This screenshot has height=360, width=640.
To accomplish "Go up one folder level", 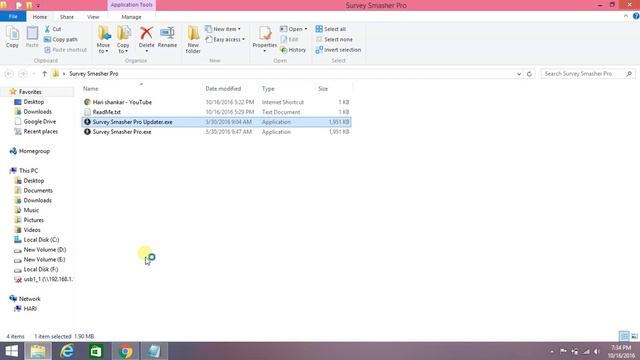I will 44,74.
